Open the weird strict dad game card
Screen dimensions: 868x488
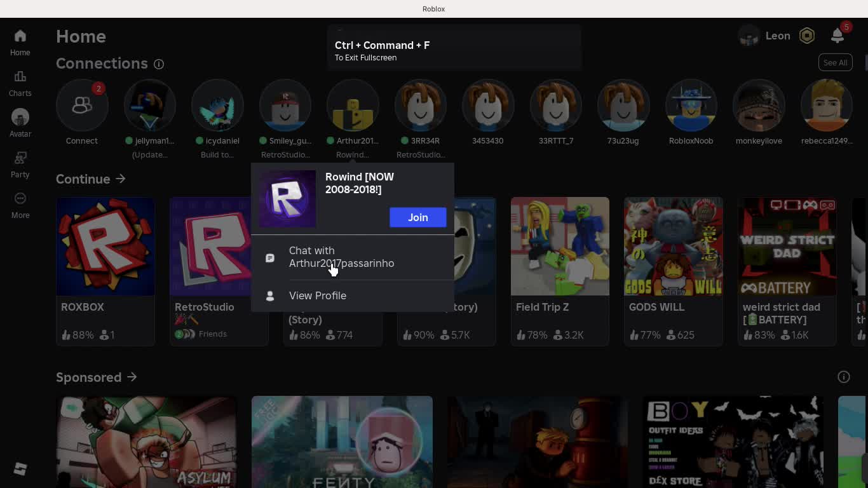coord(787,271)
